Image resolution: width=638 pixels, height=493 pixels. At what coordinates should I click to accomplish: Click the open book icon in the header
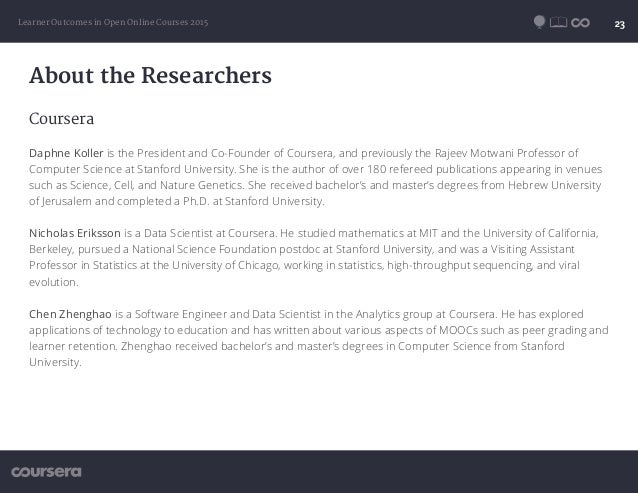pos(558,22)
